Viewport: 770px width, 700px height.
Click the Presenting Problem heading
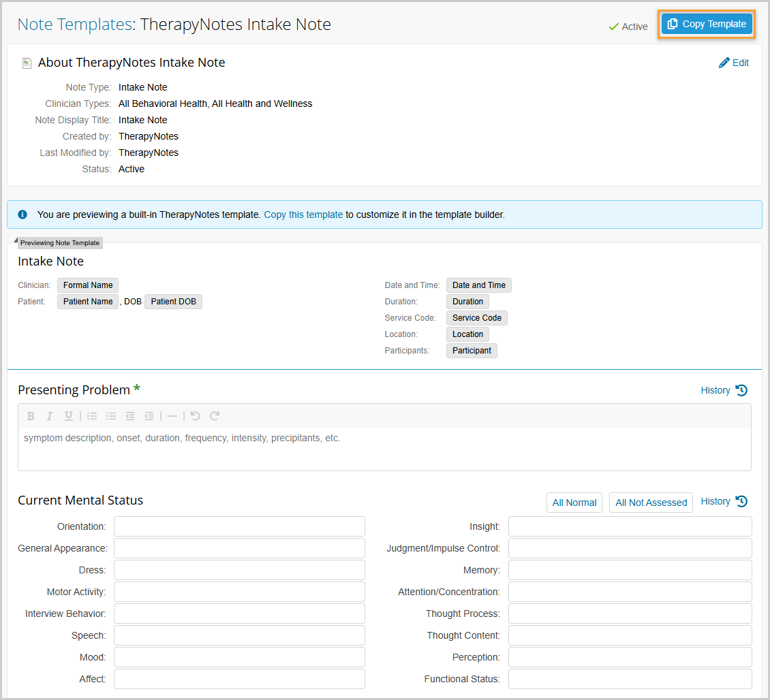(74, 389)
